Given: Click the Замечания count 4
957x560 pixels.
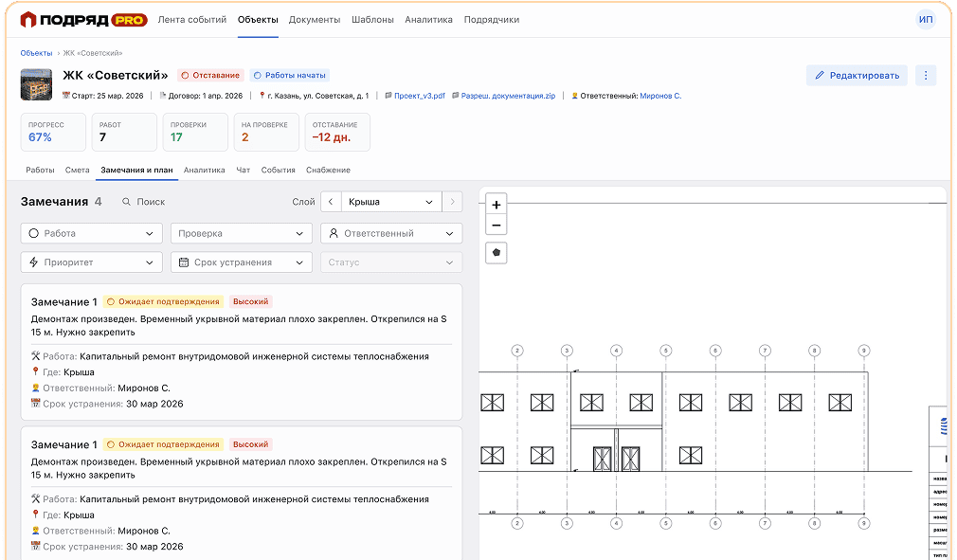Looking at the screenshot, I should (x=99, y=201).
